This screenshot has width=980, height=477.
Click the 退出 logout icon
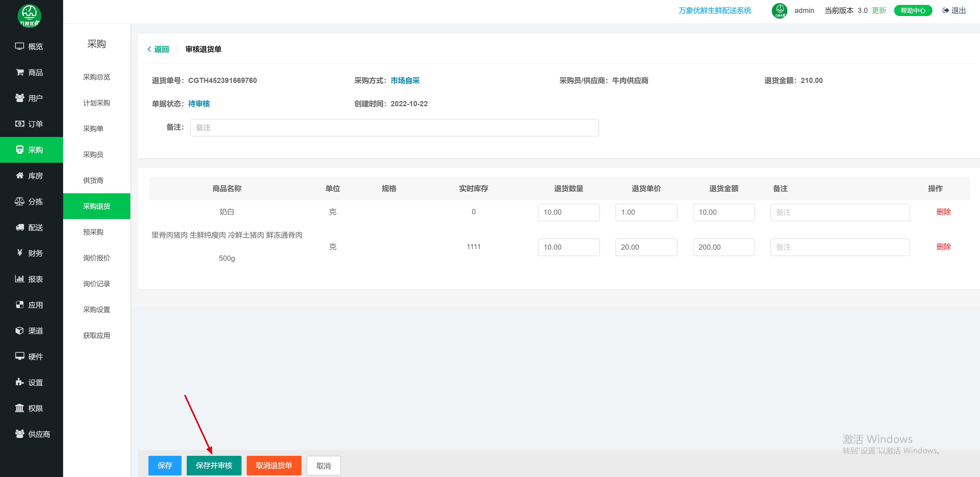tap(946, 11)
